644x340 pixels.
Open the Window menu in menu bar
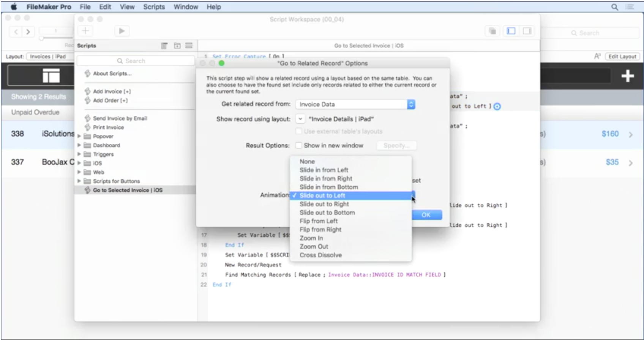[x=186, y=7]
